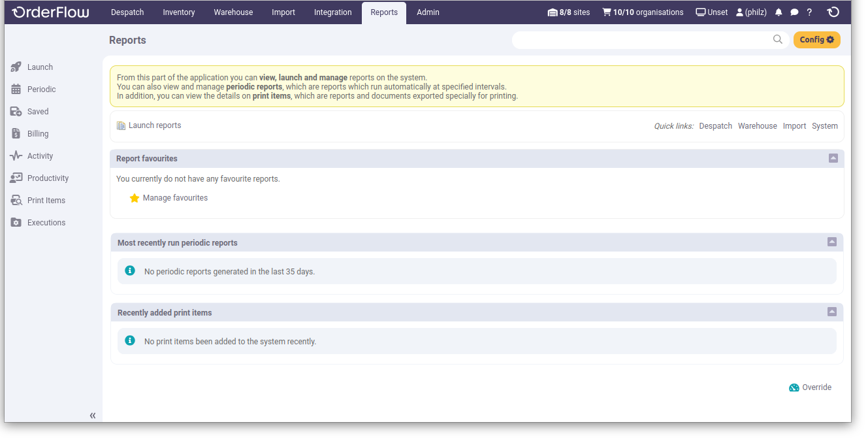
Task: Click the help question mark icon
Action: pyautogui.click(x=809, y=12)
